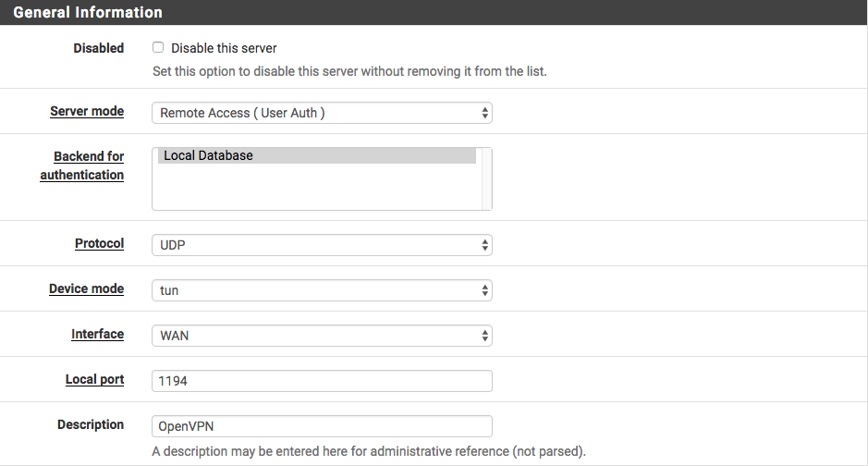
Task: Click the 'Description' field label
Action: [x=91, y=424]
